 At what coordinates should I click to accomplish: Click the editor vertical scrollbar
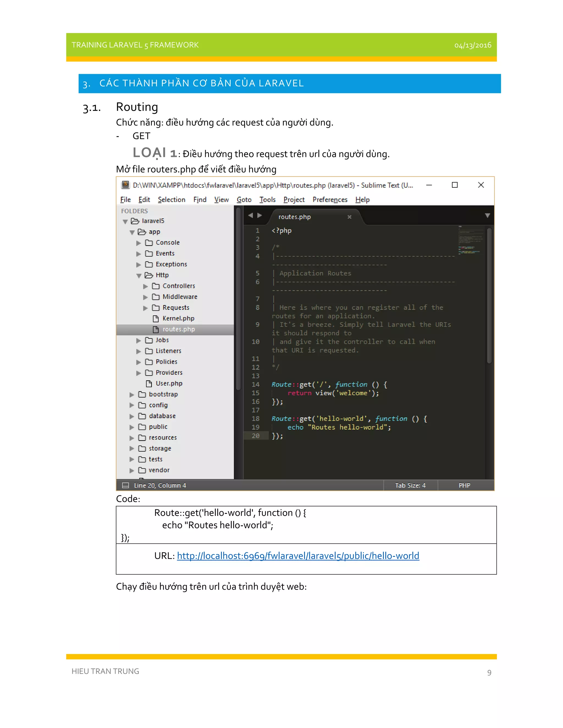(489, 296)
